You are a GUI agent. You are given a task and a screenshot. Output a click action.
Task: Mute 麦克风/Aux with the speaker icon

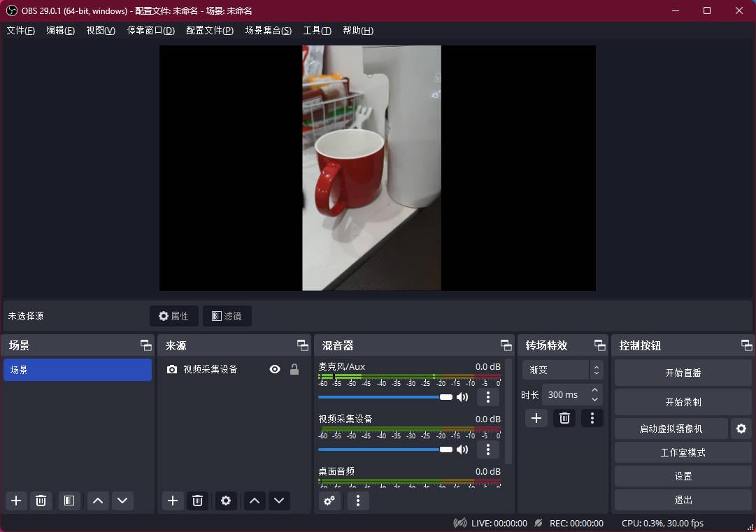coord(462,397)
